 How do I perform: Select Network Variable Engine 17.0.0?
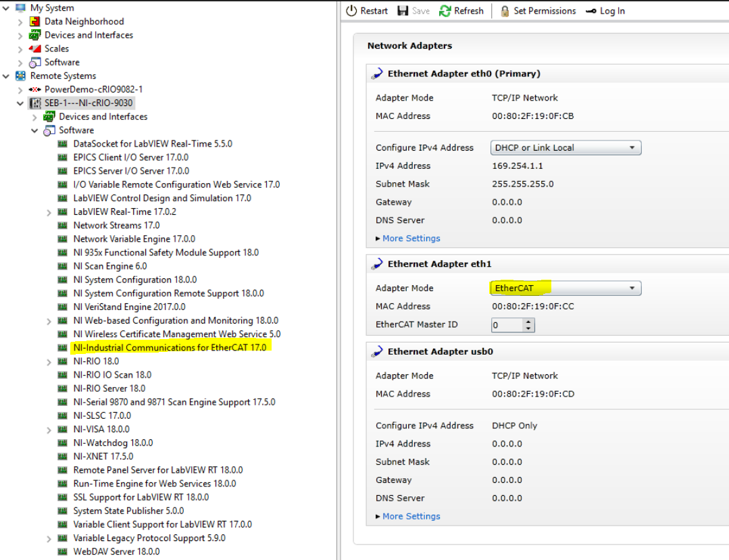pos(134,239)
